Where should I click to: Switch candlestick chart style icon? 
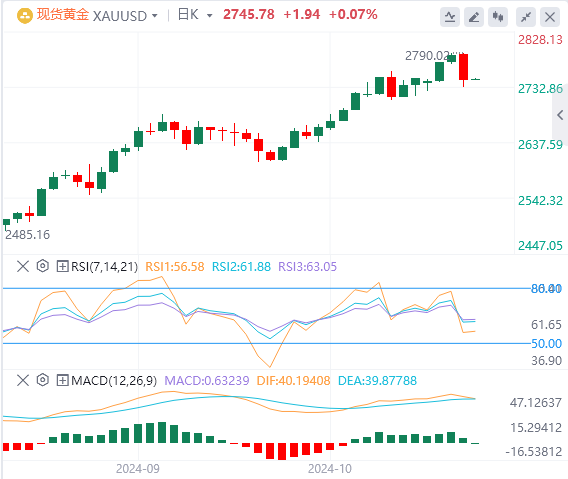tap(498, 17)
